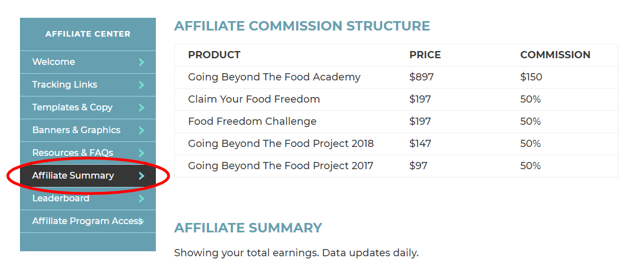Viewport: 644px width, 269px height.
Task: Click the chevron next to Leaderboard
Action: pos(141,199)
